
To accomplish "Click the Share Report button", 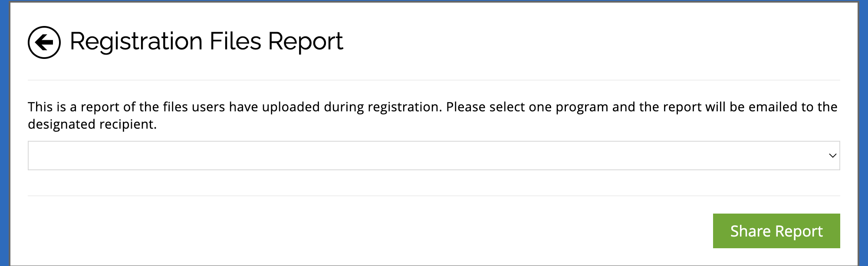I will coord(776,231).
